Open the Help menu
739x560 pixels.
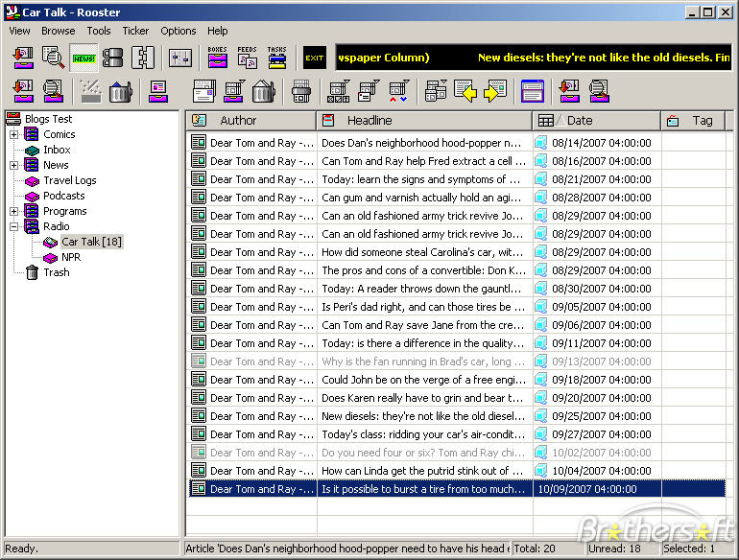point(217,31)
